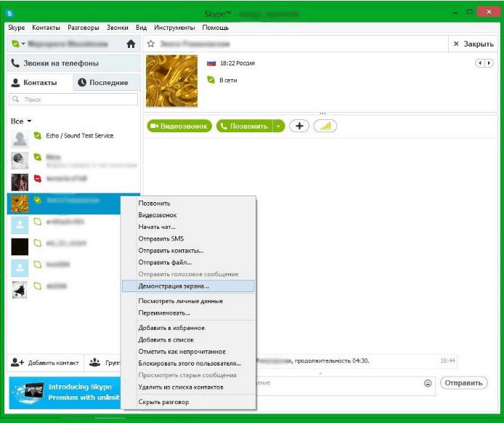This screenshot has height=423, width=504.
Task: Open the own status dropdown at top left
Action: [x=17, y=44]
